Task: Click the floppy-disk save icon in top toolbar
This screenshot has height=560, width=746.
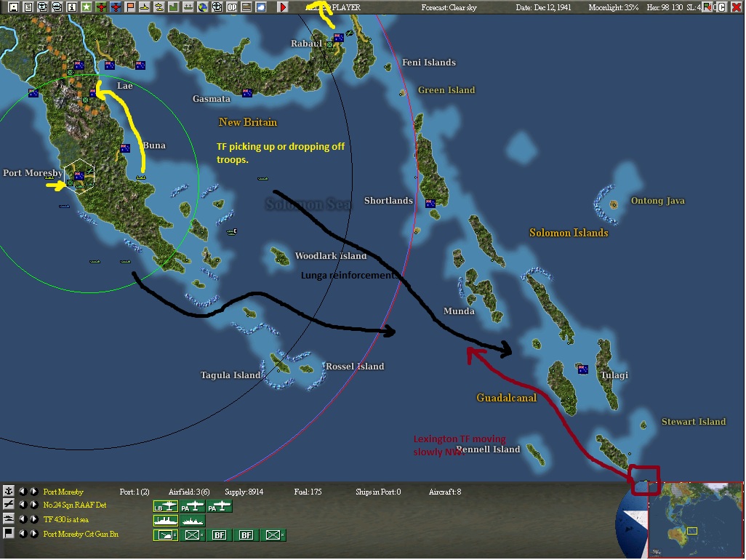Action: coord(13,7)
